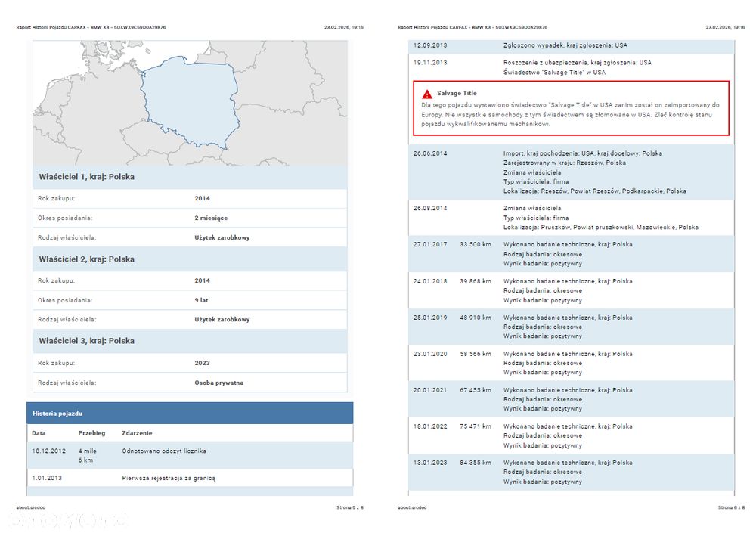
Task: Click the date '25.01.2019' inspection entry
Action: pos(430,318)
